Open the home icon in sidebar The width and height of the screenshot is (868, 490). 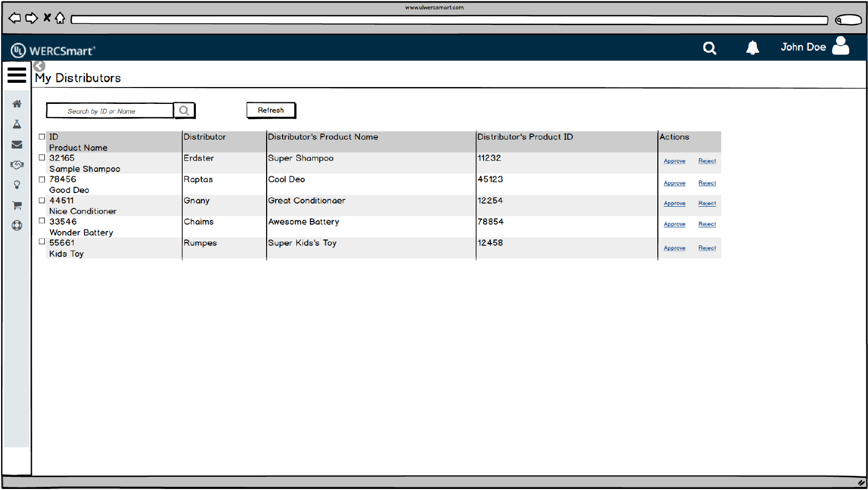[17, 104]
